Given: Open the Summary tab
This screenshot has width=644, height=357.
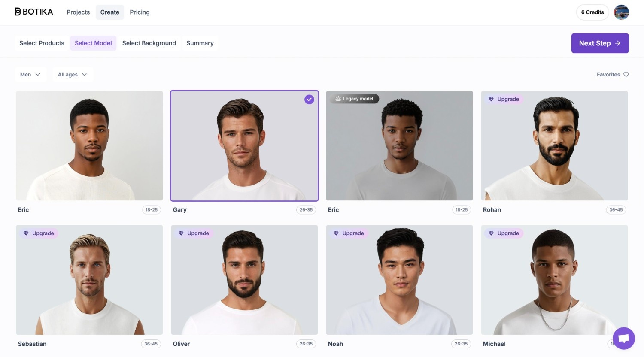Looking at the screenshot, I should [x=200, y=43].
